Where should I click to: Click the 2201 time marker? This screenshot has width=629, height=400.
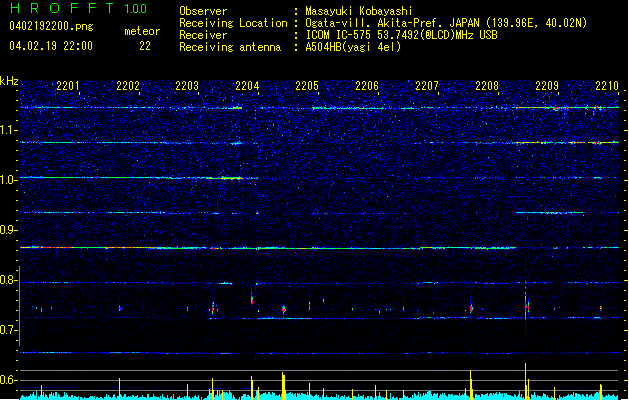(x=68, y=86)
